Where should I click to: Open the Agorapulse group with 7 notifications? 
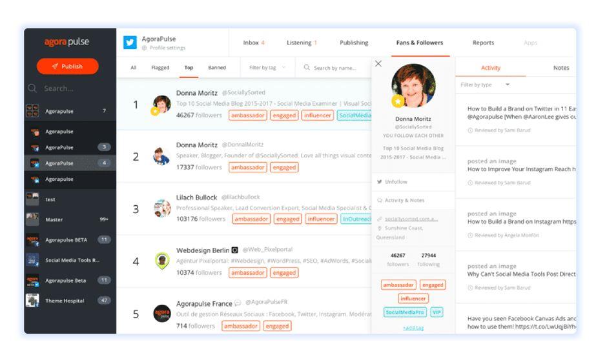(x=70, y=111)
